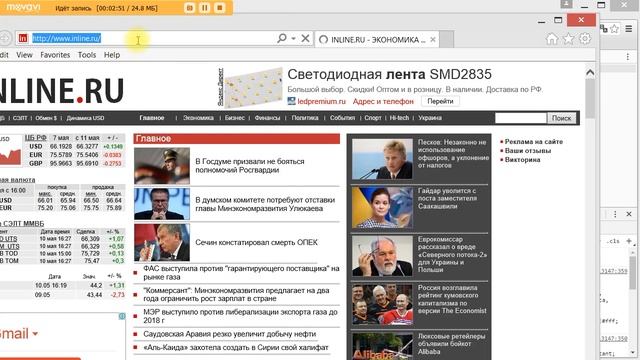Open the Реклама на сайте link
The image size is (640, 360).
click(533, 142)
